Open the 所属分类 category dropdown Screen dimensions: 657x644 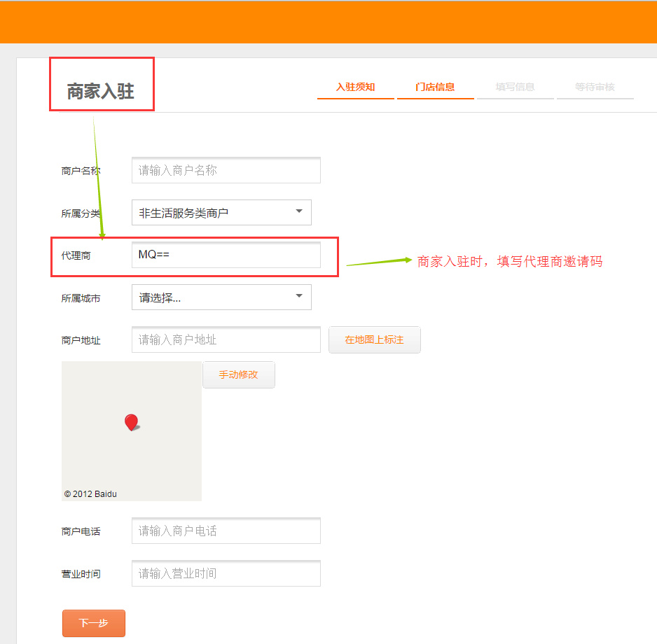pos(221,213)
